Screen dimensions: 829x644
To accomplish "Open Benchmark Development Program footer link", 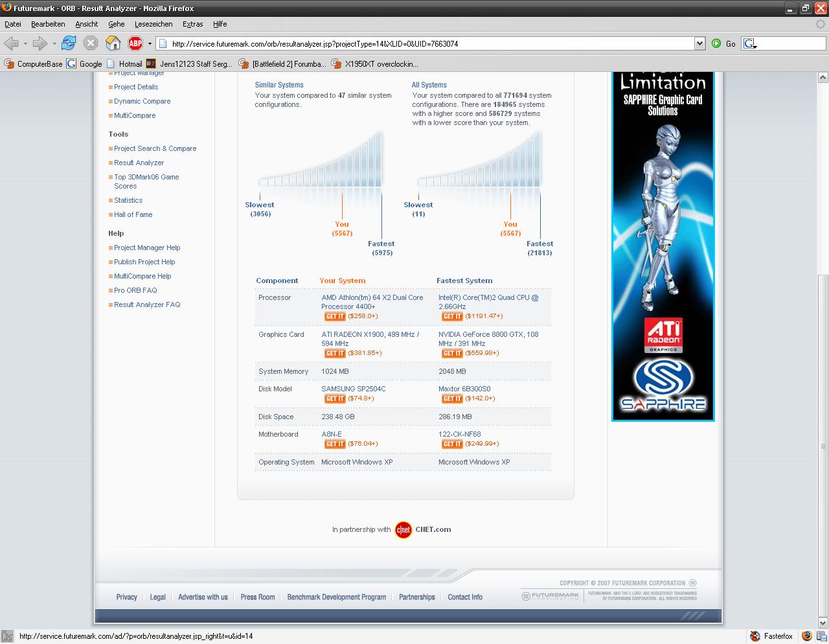I will (337, 597).
